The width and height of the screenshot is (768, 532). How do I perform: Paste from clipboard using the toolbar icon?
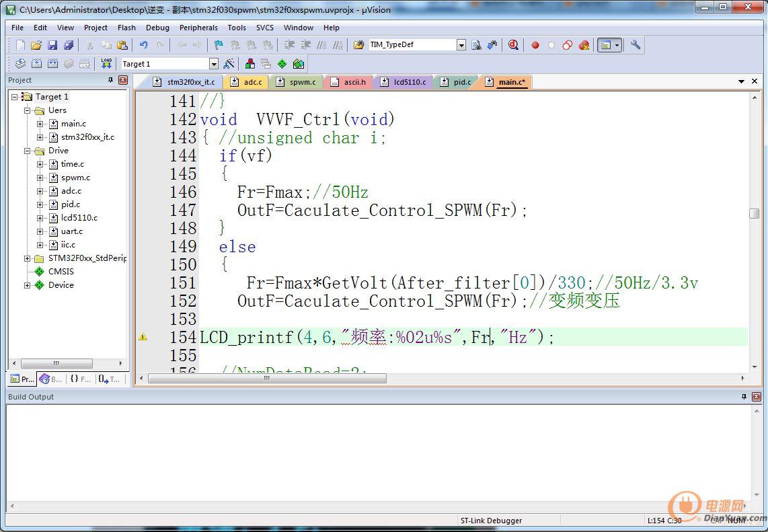click(x=122, y=45)
